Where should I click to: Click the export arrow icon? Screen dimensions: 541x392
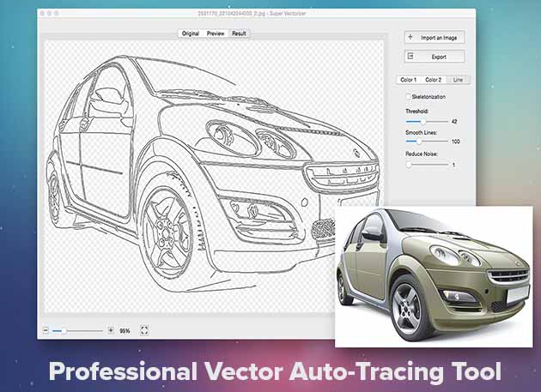(x=411, y=57)
